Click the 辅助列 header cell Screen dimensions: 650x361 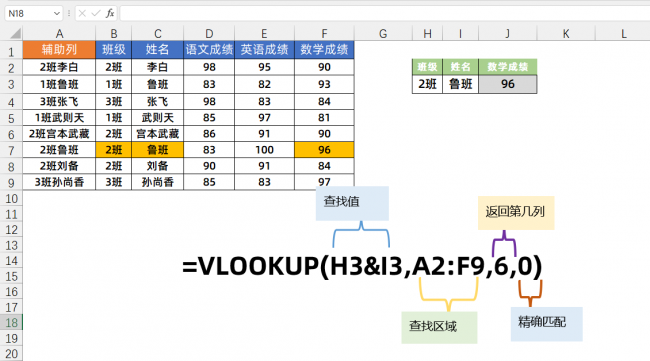coord(59,50)
